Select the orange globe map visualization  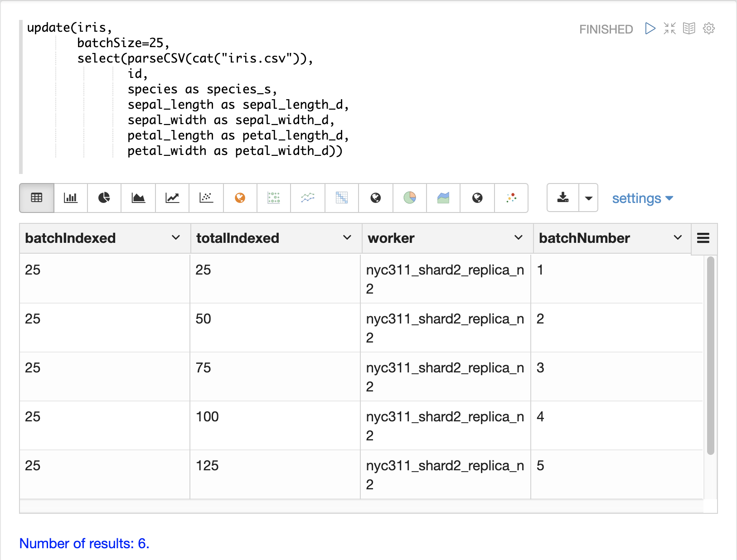click(x=240, y=198)
